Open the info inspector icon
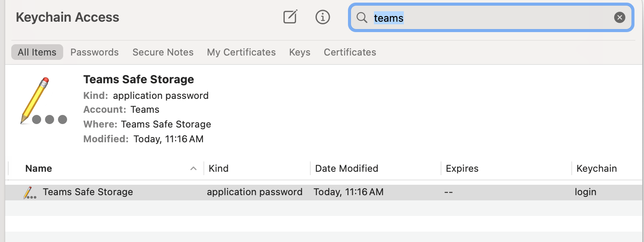Image resolution: width=644 pixels, height=242 pixels. tap(322, 17)
